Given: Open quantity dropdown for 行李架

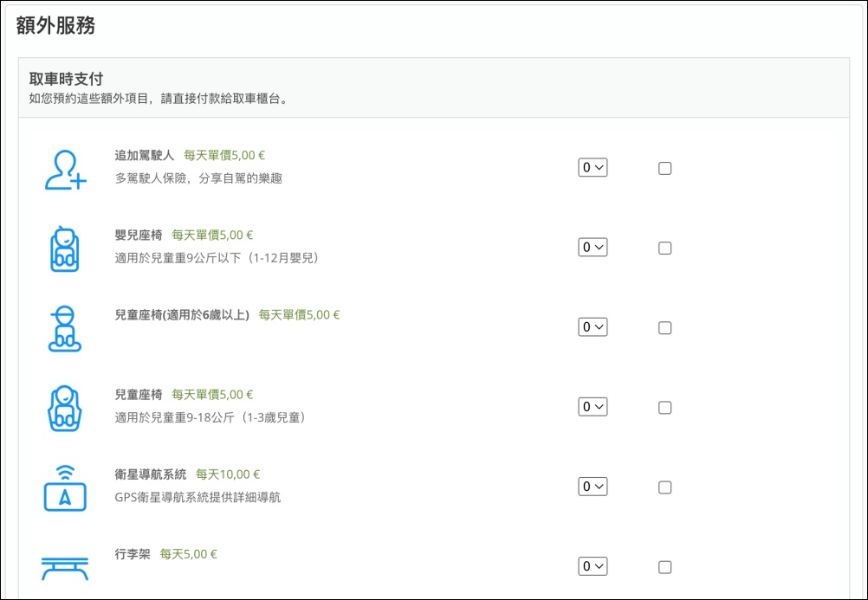Looking at the screenshot, I should pos(593,565).
